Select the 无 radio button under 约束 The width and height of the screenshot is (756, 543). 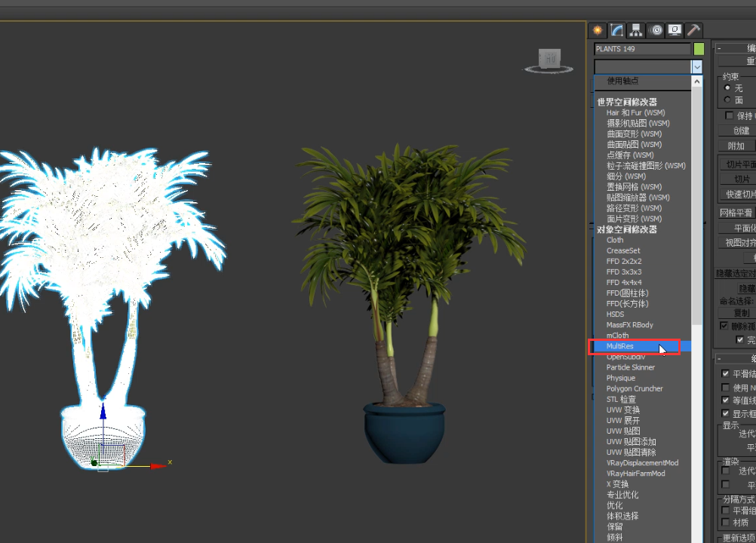click(x=726, y=87)
